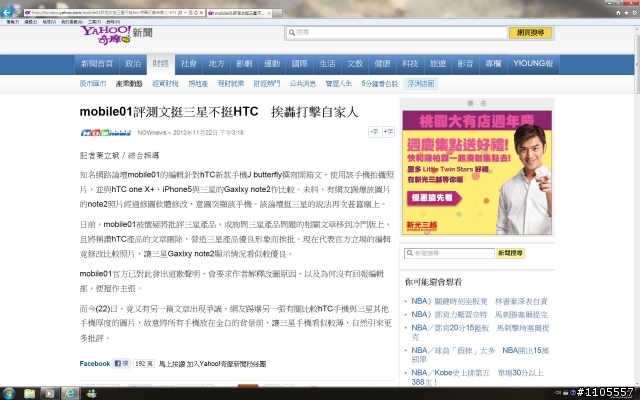Click the browser Forward arrow button
This screenshot has width=640, height=400.
(x=17, y=13)
